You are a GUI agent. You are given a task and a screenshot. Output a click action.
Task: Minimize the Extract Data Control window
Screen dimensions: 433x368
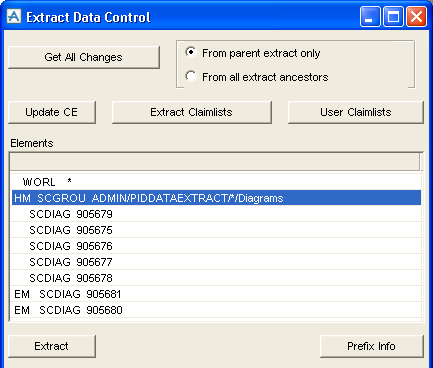tap(370, 17)
